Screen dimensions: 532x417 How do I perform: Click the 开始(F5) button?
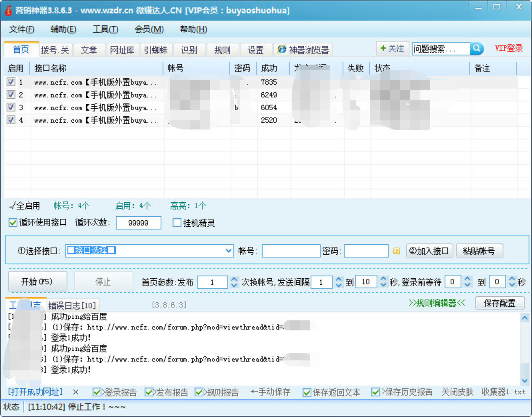tap(37, 282)
